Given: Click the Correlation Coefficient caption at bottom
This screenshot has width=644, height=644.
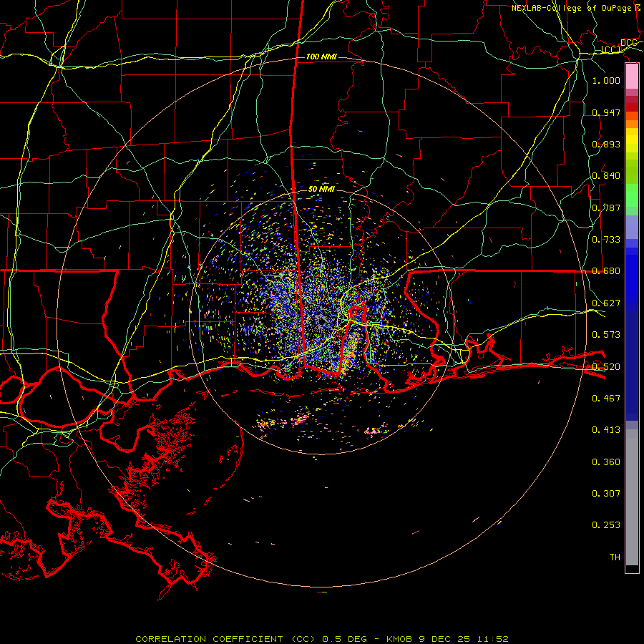Looking at the screenshot, I should point(322,639).
